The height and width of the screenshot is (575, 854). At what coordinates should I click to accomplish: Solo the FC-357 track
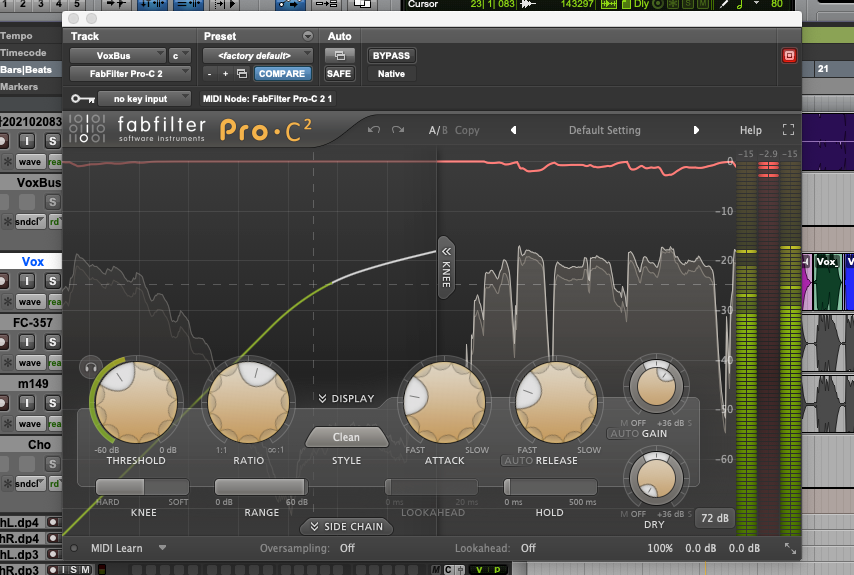[52, 342]
